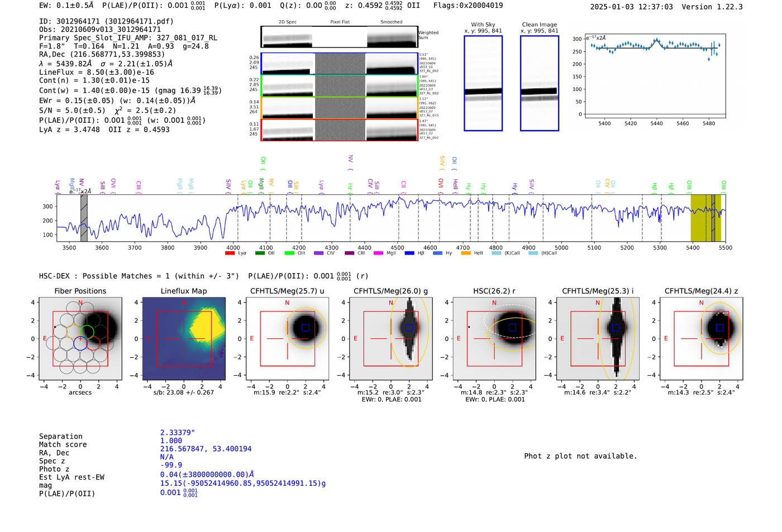This screenshot has height=532, width=782.
Task: Select the orange-bordered 2D spectrum row
Action: pos(340,108)
